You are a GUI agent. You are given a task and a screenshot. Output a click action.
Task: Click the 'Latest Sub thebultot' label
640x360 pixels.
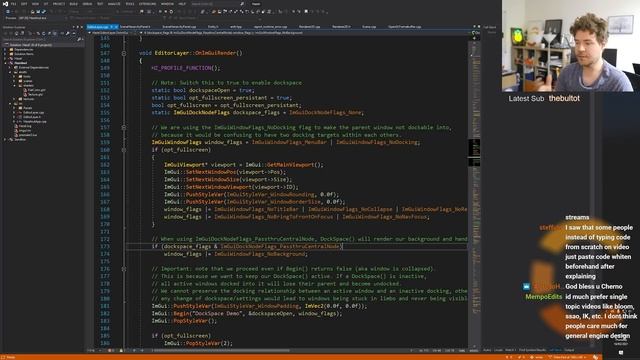(x=544, y=98)
